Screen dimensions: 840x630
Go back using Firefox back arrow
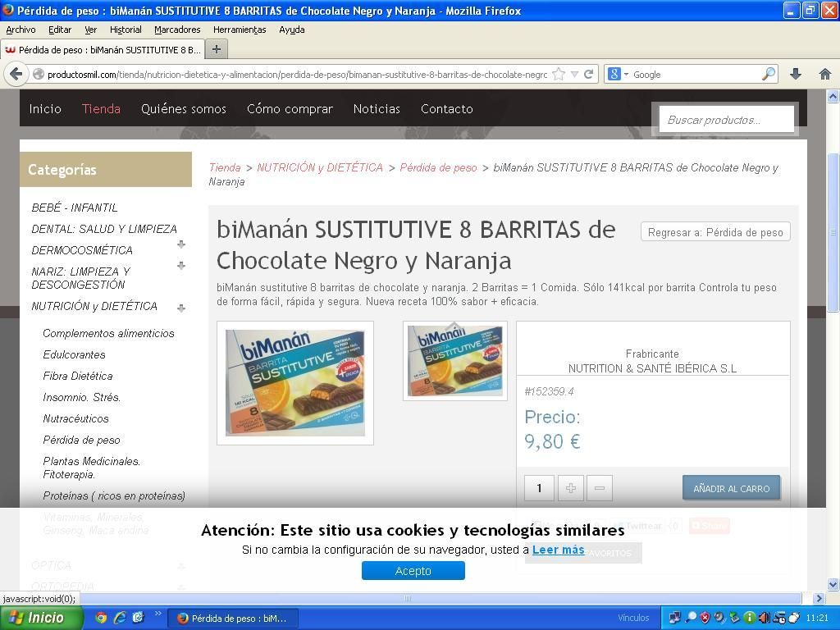(x=16, y=74)
